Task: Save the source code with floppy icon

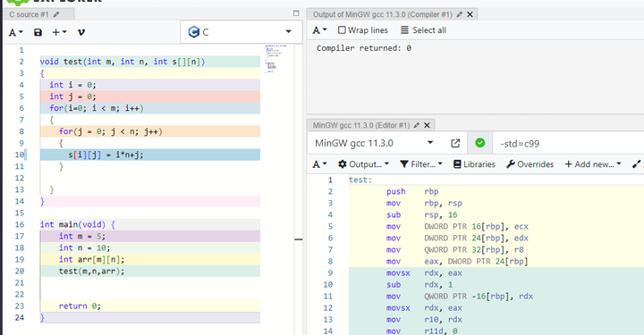Action: pos(38,32)
